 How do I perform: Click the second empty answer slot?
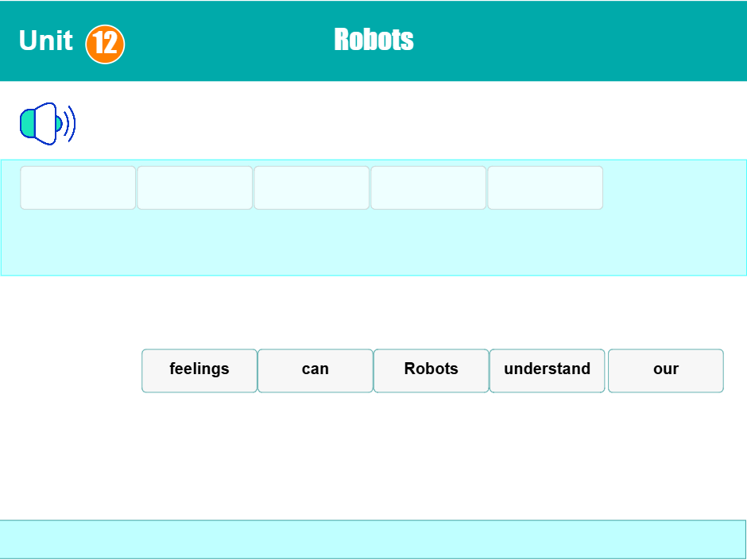coord(194,187)
